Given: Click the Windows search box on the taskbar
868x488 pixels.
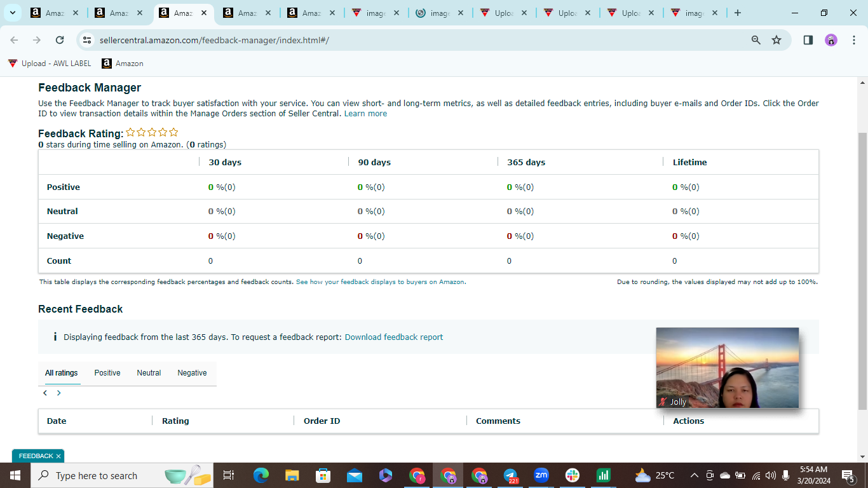Looking at the screenshot, I should (121, 475).
